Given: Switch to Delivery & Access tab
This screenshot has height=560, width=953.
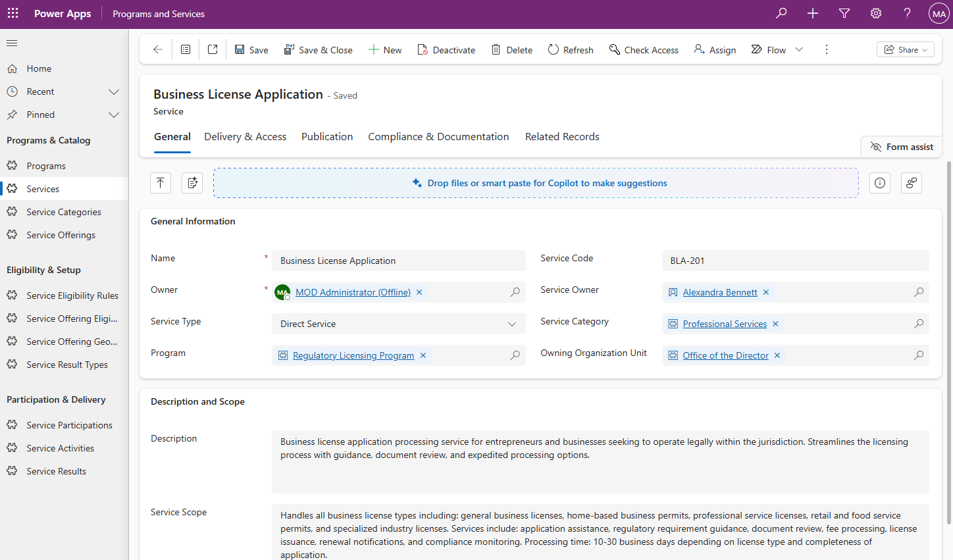Looking at the screenshot, I should (245, 137).
